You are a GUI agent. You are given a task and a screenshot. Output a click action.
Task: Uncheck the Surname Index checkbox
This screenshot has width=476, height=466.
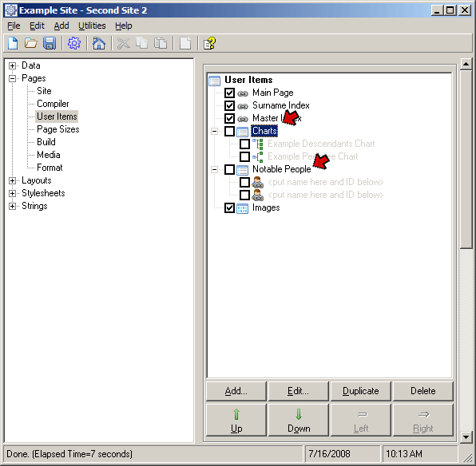(229, 105)
